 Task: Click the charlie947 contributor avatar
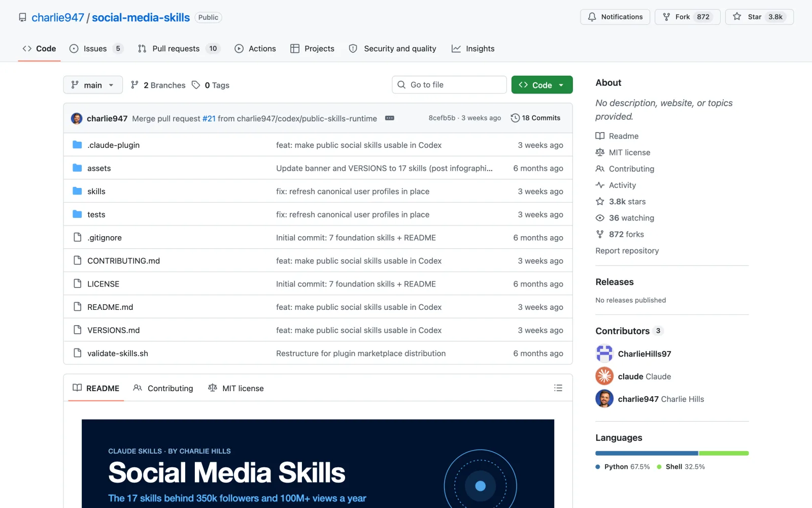(604, 399)
